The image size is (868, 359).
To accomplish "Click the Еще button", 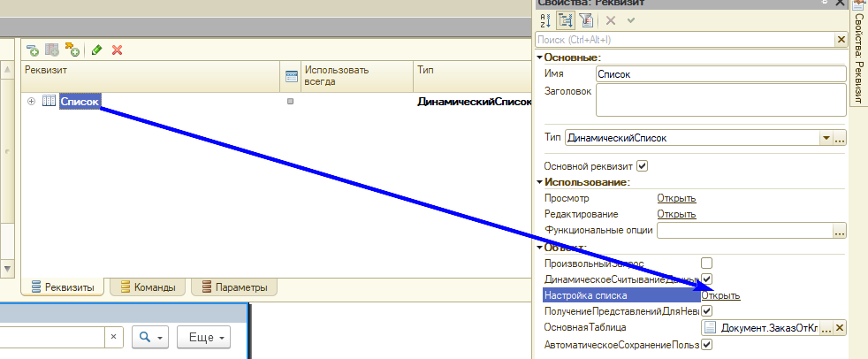I will click(x=204, y=337).
